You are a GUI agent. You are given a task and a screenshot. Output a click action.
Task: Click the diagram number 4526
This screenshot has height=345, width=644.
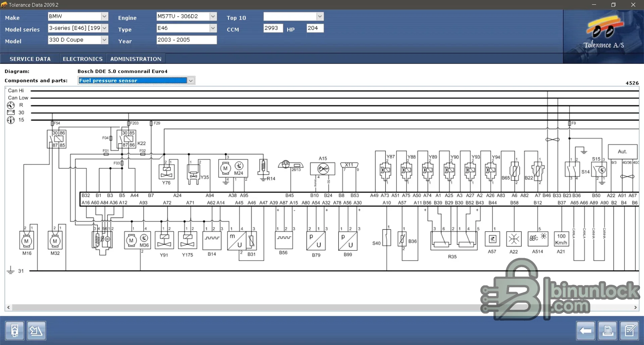[632, 83]
